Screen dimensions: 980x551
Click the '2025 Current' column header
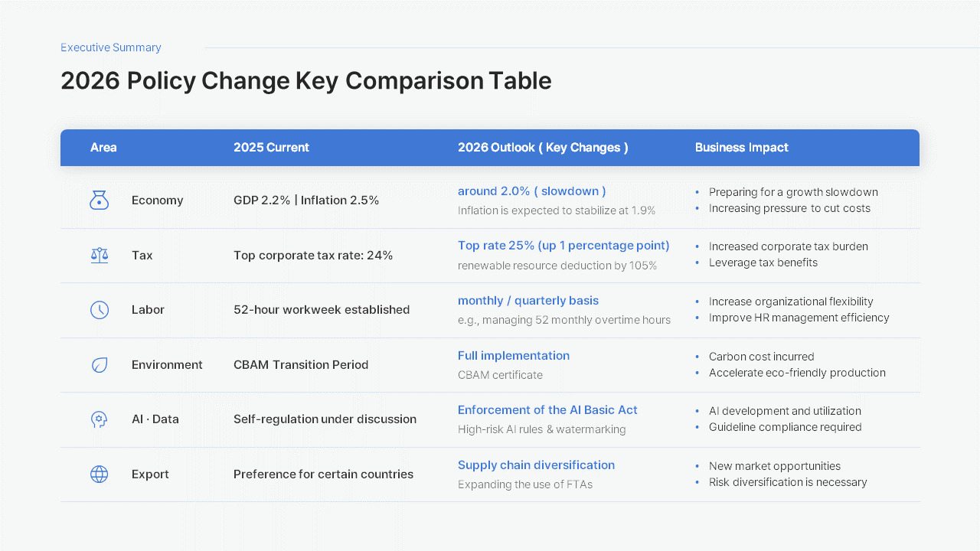click(271, 147)
